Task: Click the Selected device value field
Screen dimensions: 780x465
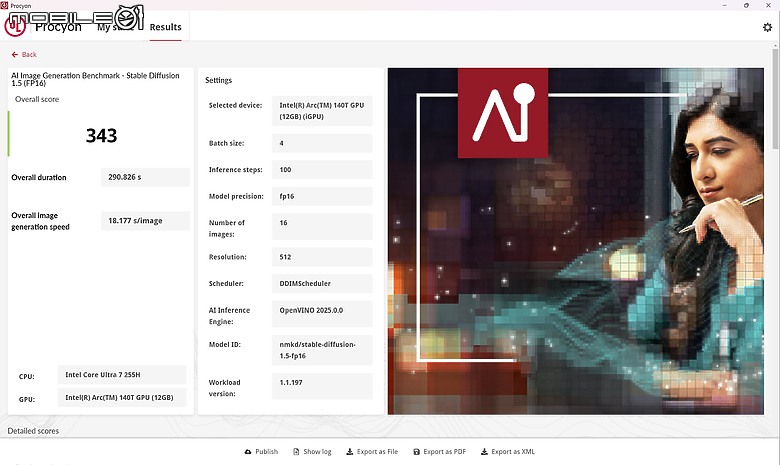Action: click(322, 111)
